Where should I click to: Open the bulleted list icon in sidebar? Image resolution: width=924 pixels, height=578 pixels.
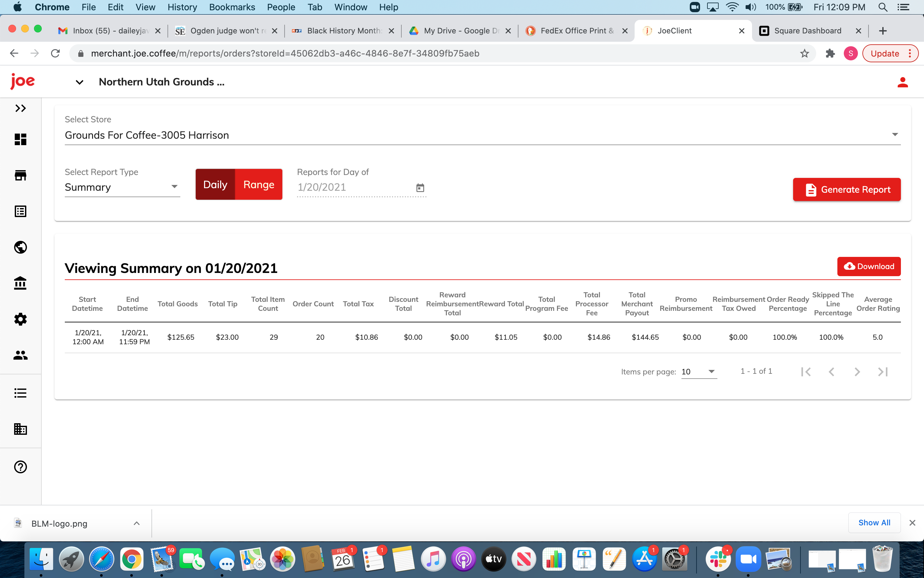point(20,393)
